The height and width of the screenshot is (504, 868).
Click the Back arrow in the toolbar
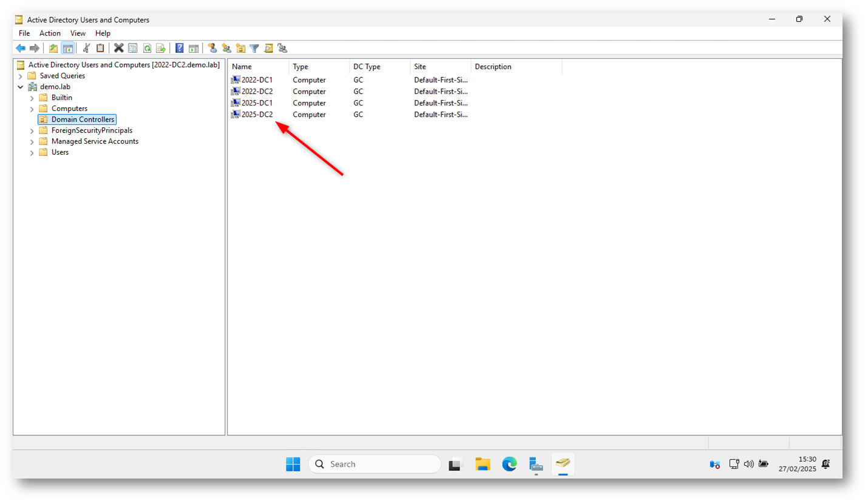[x=21, y=48]
